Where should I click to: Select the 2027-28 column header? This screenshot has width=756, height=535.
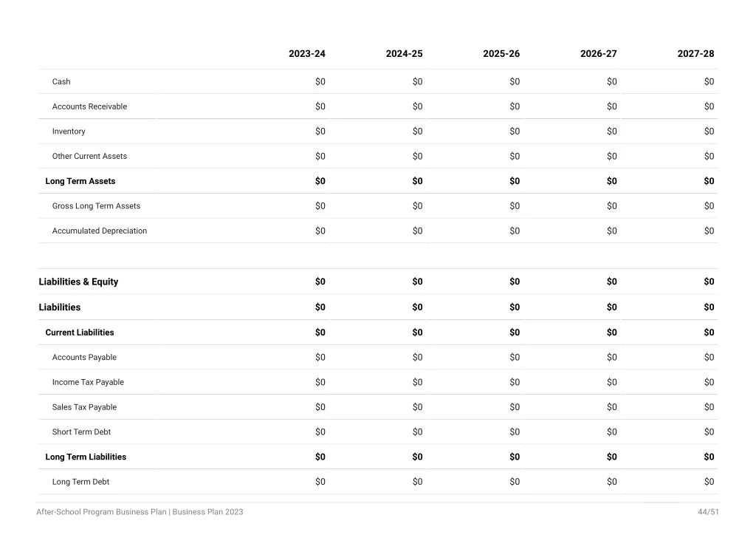[695, 53]
